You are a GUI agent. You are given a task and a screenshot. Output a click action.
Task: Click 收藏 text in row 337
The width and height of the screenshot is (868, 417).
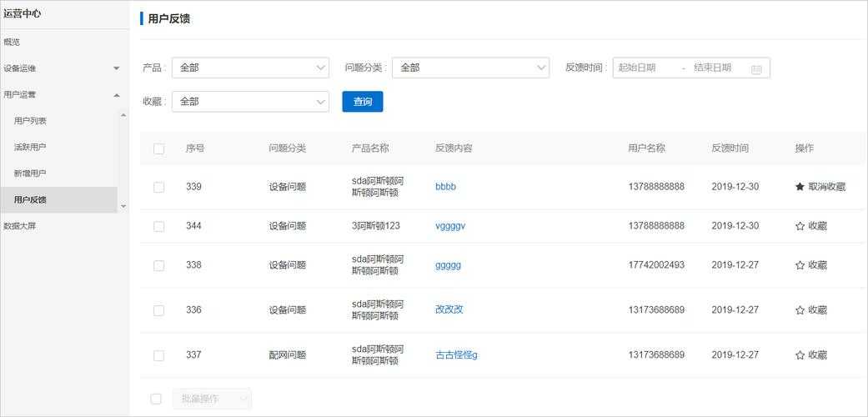818,355
